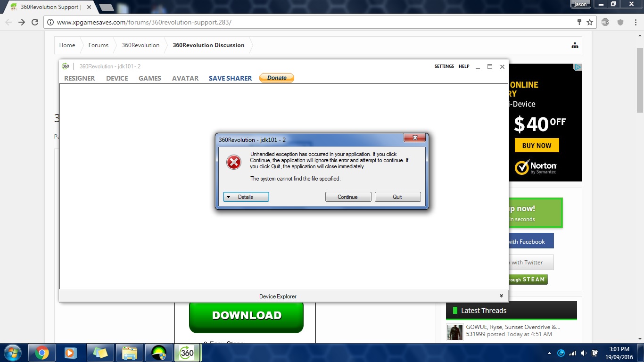Viewport: 644px width, 362px height.
Task: Expand the Device Explorer panel chevron
Action: 501,296
